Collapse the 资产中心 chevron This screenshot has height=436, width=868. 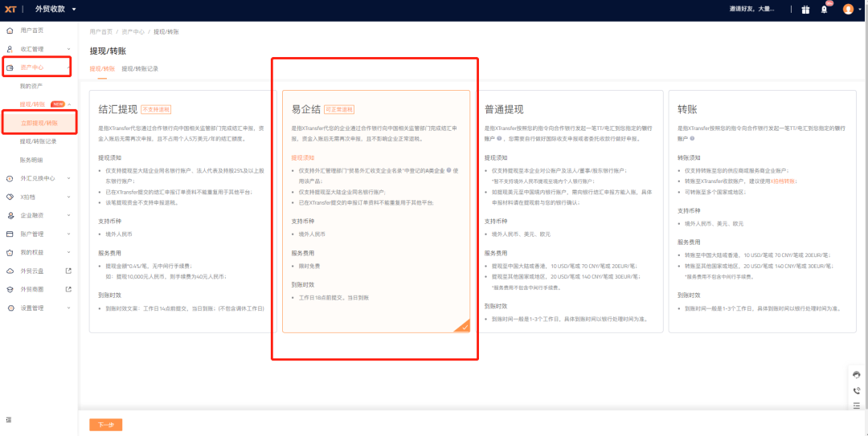pos(68,67)
